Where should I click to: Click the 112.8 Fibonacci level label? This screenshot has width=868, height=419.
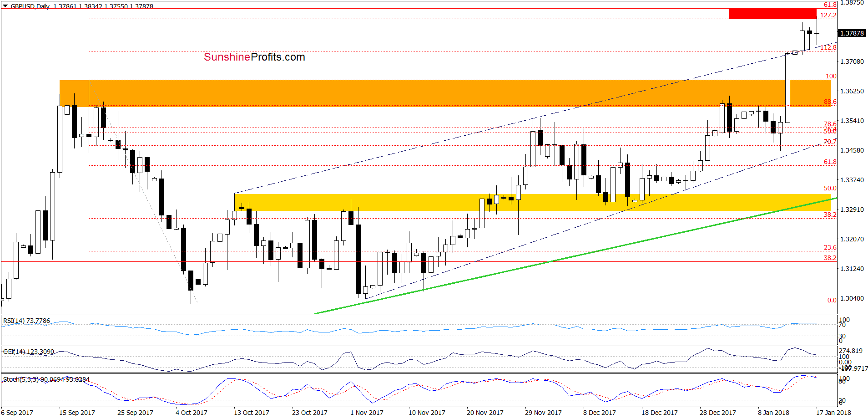(828, 47)
